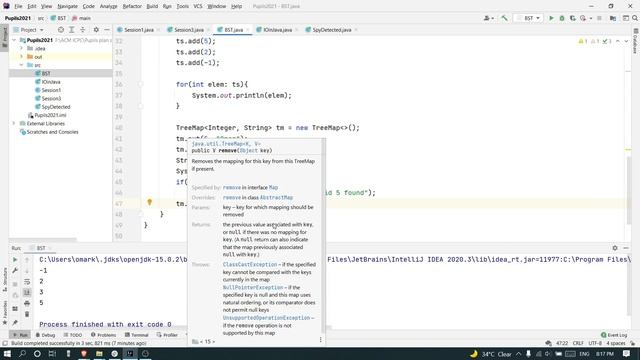Switch to the IOinJava.java tab
The height and width of the screenshot is (360, 640).
278,30
